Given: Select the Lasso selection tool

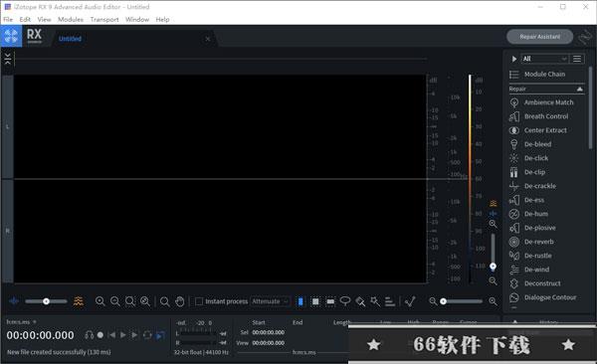Looking at the screenshot, I should click(345, 301).
